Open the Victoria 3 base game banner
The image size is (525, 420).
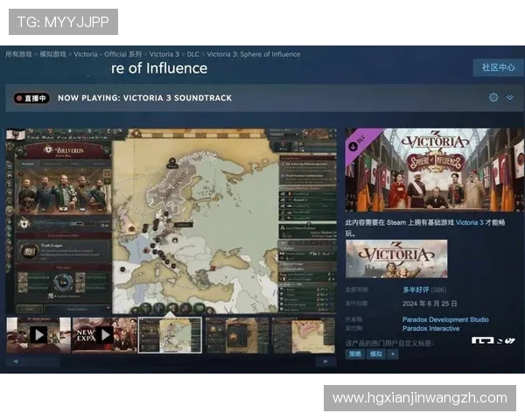tap(395, 259)
